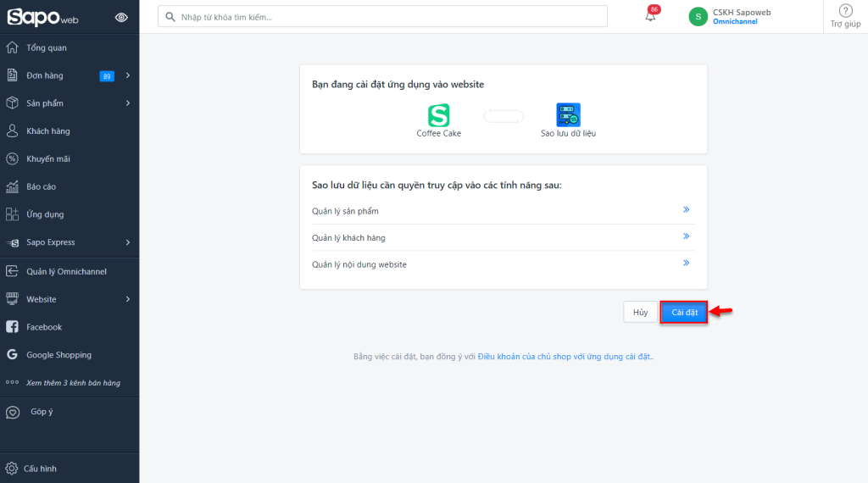Open Facebook channel in sidebar
This screenshot has width=868, height=483.
[44, 327]
